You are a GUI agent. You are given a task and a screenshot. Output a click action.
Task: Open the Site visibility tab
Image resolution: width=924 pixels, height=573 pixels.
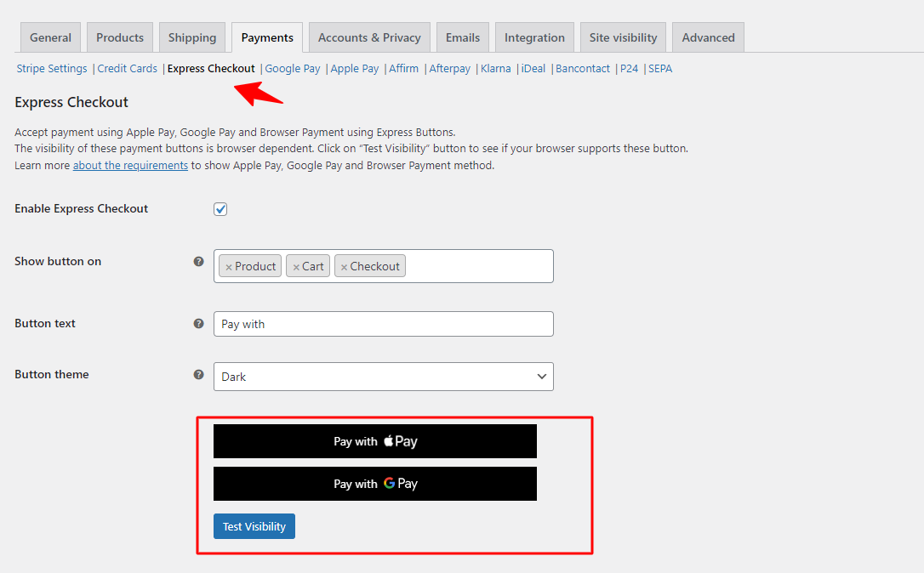(x=623, y=37)
